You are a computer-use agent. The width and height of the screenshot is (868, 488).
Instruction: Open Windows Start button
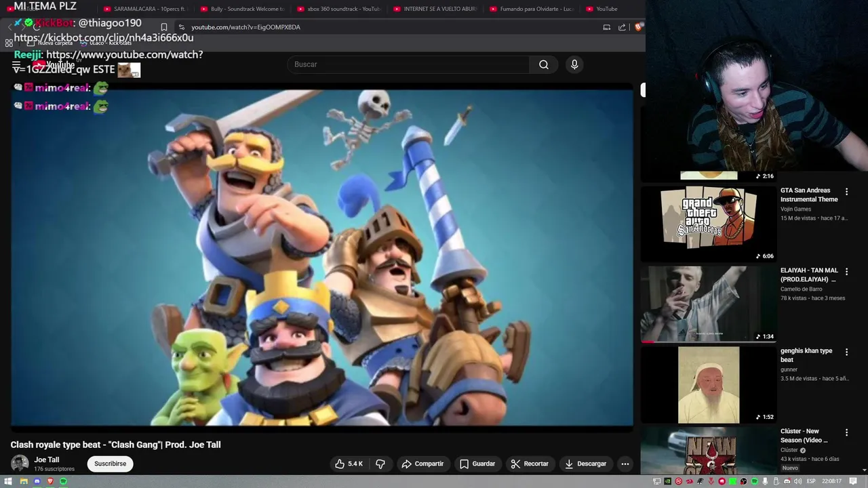[x=8, y=481]
